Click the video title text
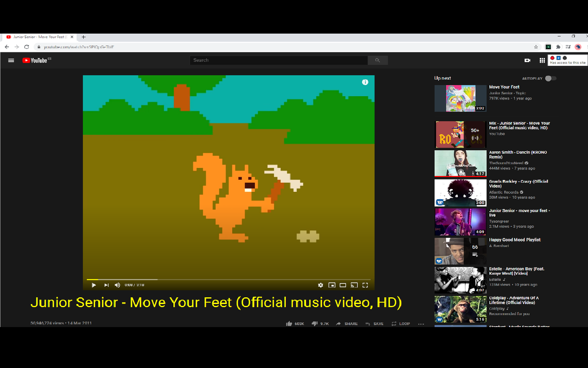The image size is (588, 368). (x=216, y=302)
